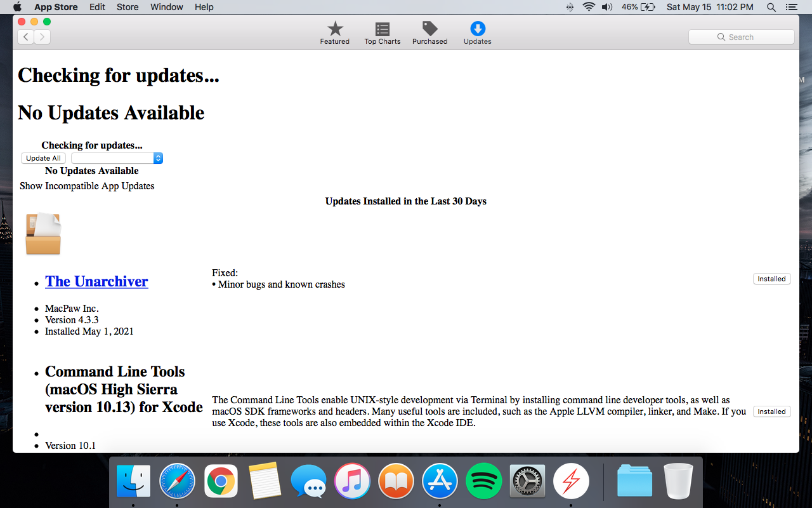Open Notes from the Dock
Image resolution: width=812 pixels, height=508 pixels.
[265, 481]
